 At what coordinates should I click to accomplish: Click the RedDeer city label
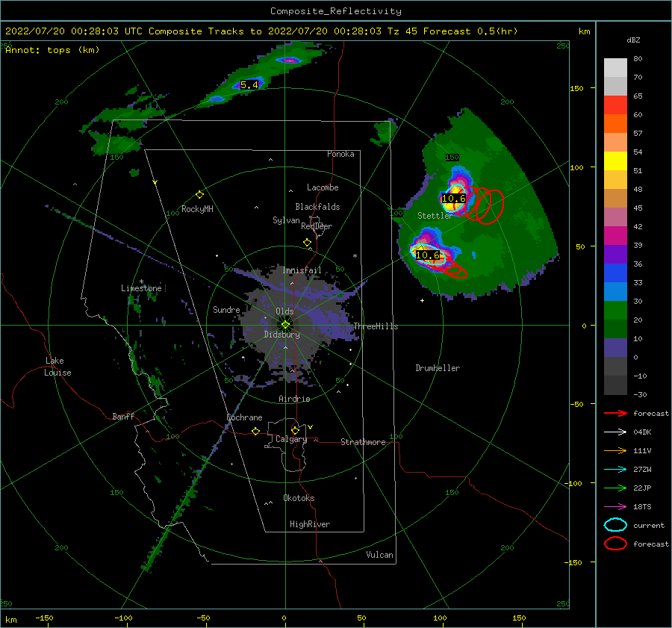(317, 226)
